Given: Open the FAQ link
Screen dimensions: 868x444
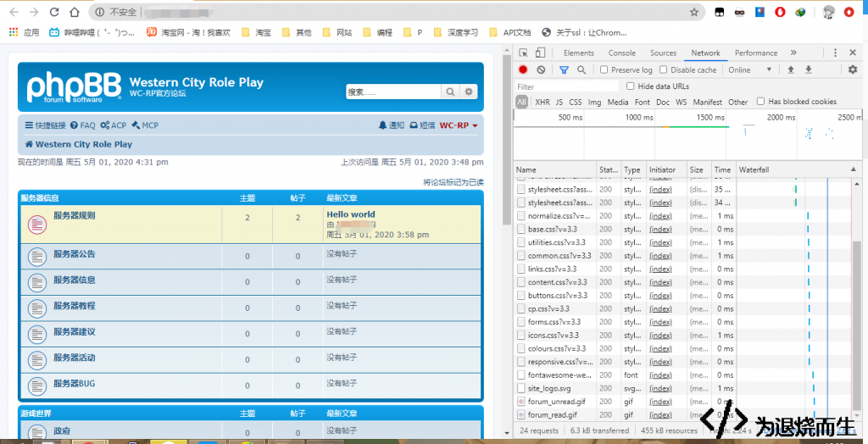Looking at the screenshot, I should 82,125.
